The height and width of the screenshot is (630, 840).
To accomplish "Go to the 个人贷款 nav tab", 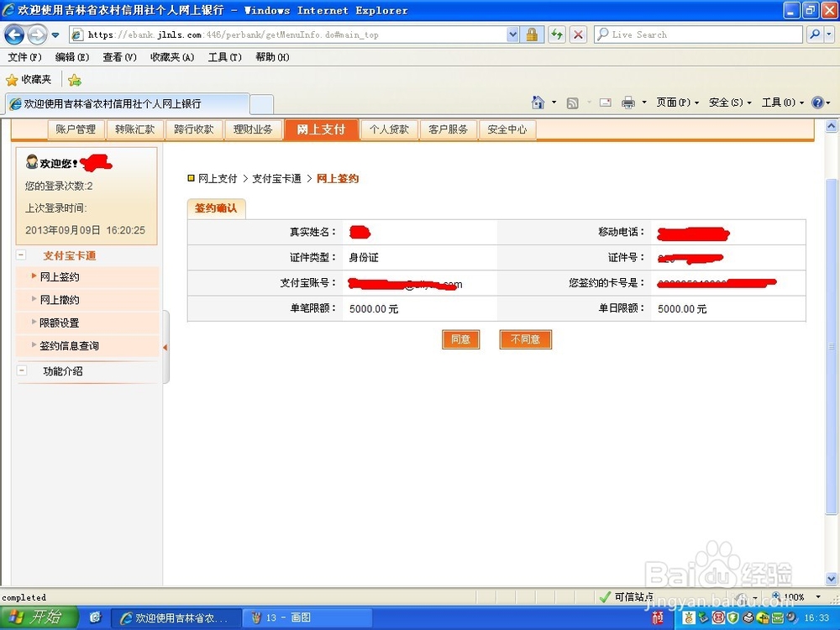I will point(389,129).
